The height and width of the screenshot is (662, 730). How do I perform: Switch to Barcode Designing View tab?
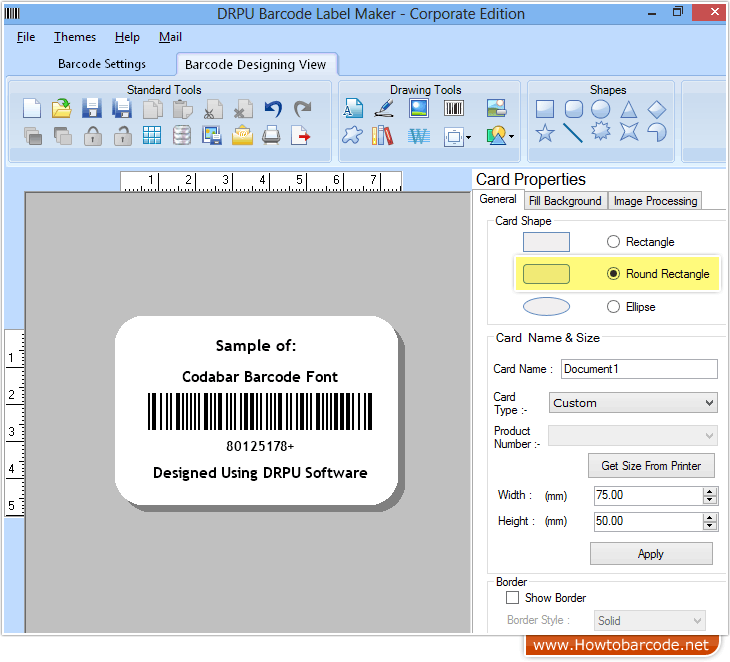(256, 64)
